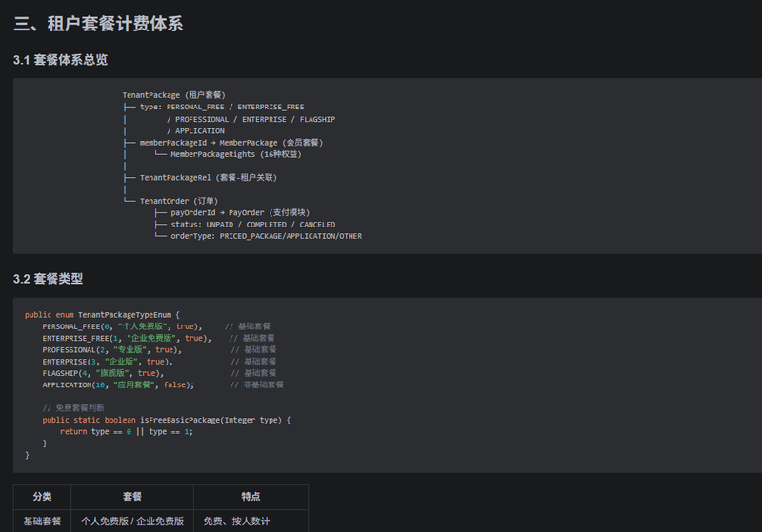Click the 基础套餐 table cell
The width and height of the screenshot is (762, 532).
42,521
